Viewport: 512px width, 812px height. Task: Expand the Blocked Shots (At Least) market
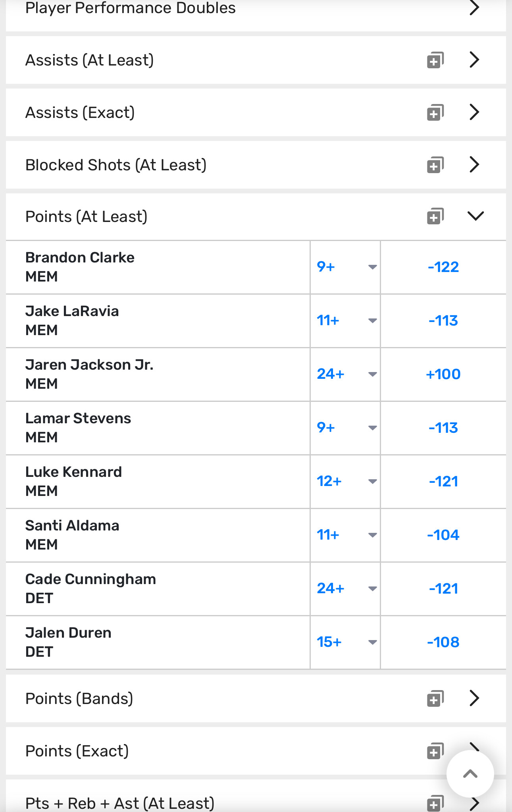pyautogui.click(x=474, y=165)
